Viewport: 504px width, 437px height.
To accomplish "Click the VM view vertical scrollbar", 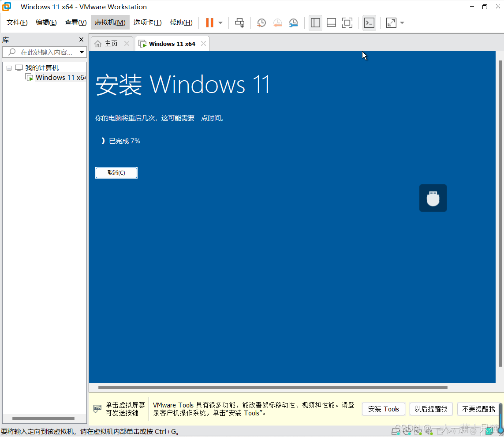I will click(x=500, y=213).
